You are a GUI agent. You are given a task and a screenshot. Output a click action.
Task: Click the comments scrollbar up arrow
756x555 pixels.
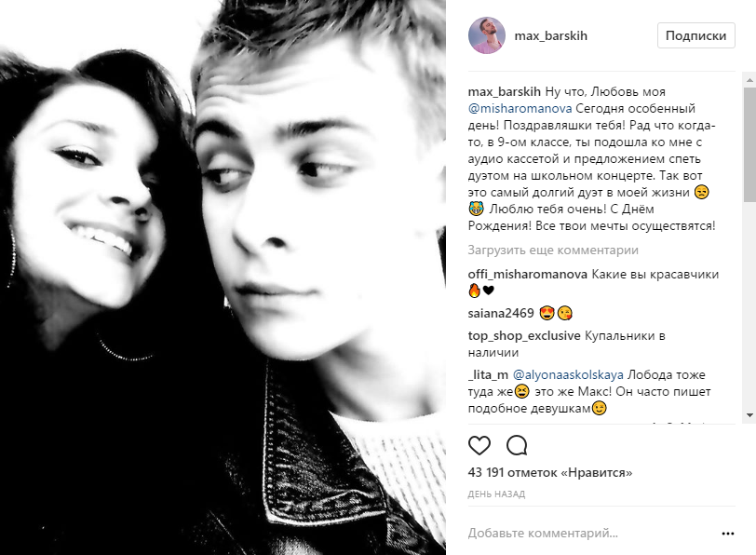(x=749, y=79)
